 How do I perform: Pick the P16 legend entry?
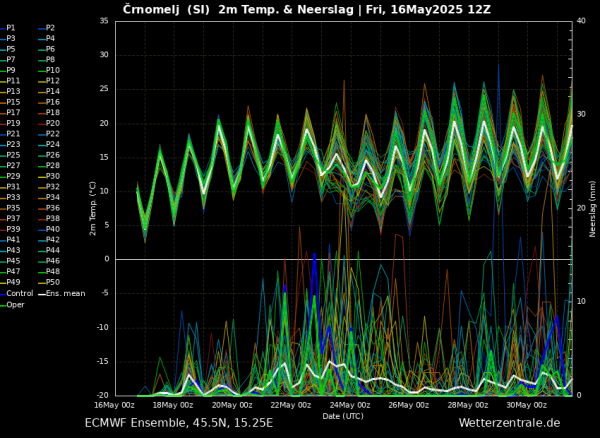click(x=49, y=102)
